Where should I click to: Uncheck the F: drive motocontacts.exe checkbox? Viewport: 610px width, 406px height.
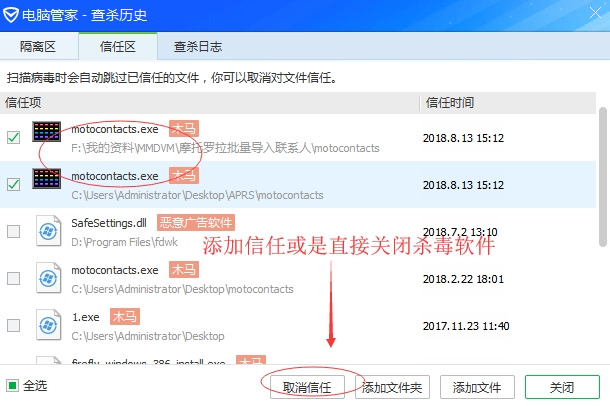14,137
